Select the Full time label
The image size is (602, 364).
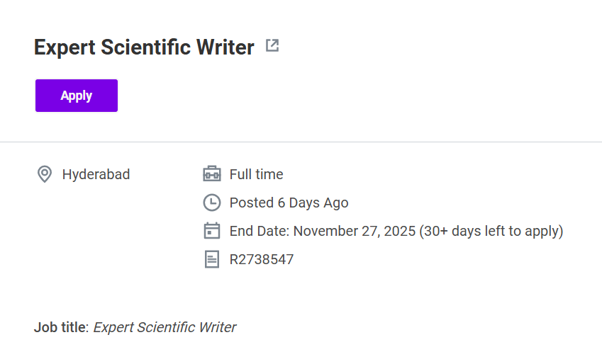[256, 174]
